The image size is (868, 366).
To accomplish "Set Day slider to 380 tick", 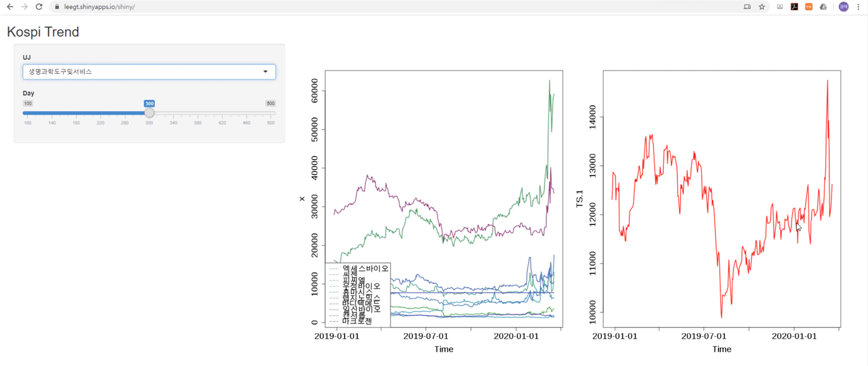I will point(198,123).
